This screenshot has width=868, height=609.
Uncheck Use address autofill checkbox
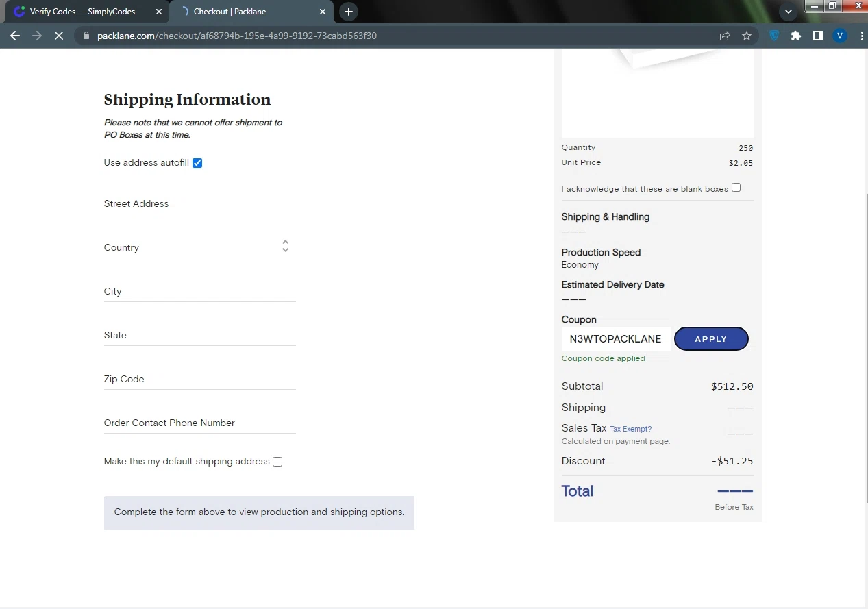[197, 163]
